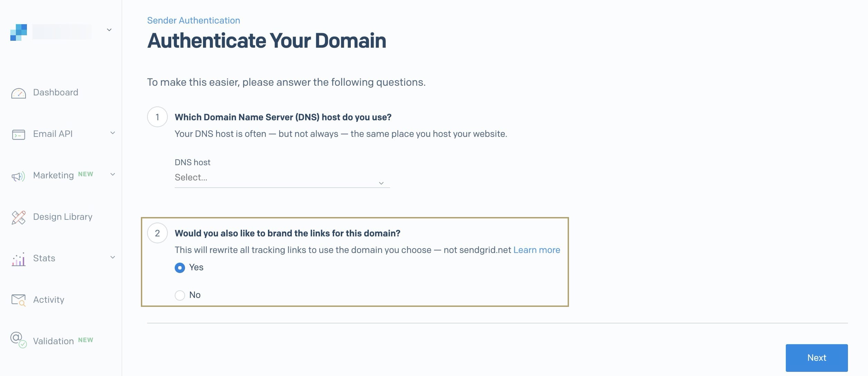Select the No radio button
This screenshot has width=868, height=376.
pyautogui.click(x=180, y=295)
